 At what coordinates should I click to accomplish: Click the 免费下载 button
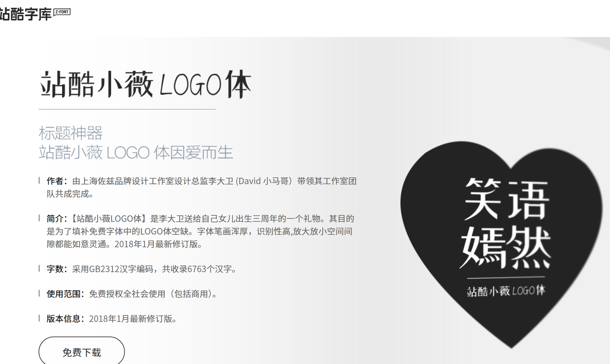[x=81, y=352]
